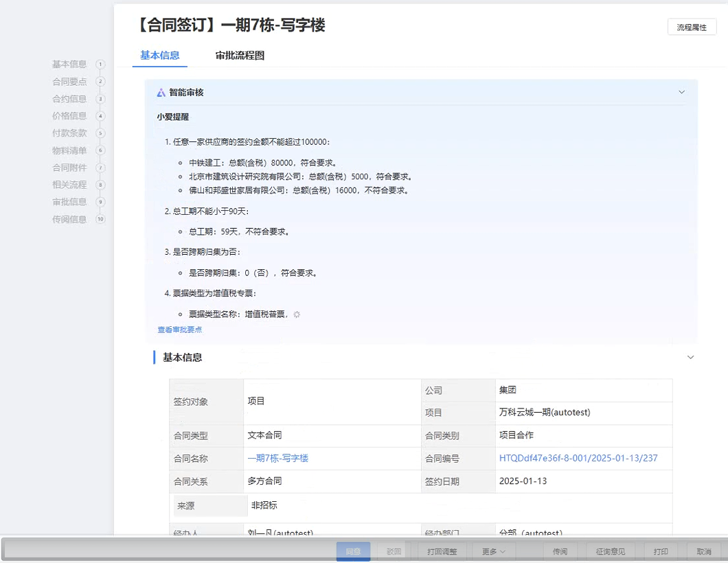Click the 项目合作 contract category value
The width and height of the screenshot is (728, 563).
click(516, 435)
